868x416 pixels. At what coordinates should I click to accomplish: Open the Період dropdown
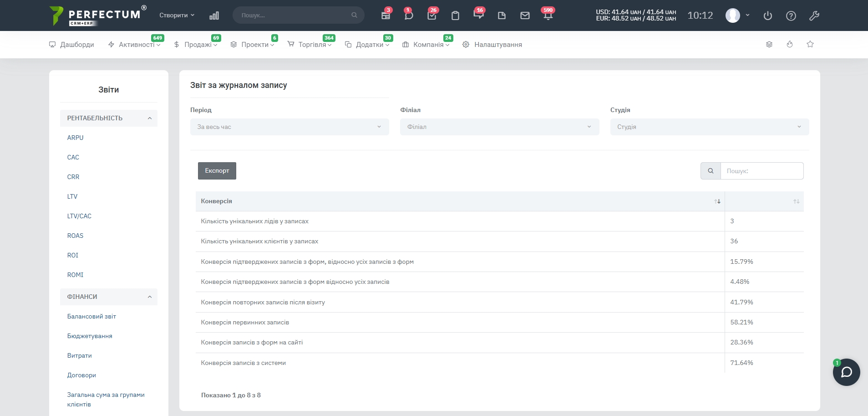tap(289, 127)
